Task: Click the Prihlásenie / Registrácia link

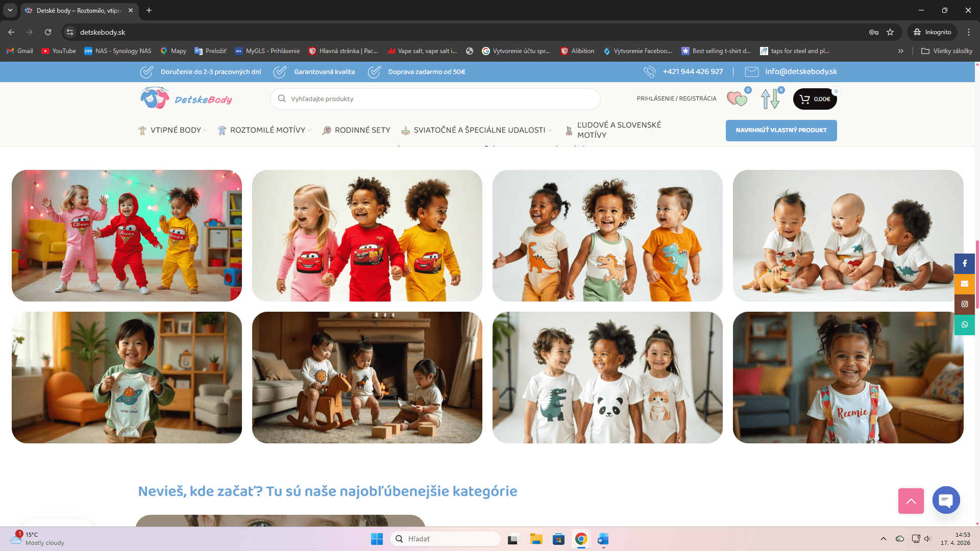Action: [x=676, y=98]
